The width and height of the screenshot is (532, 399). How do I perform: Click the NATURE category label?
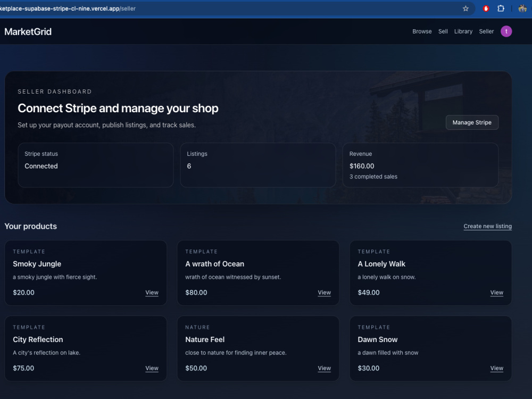(x=197, y=327)
